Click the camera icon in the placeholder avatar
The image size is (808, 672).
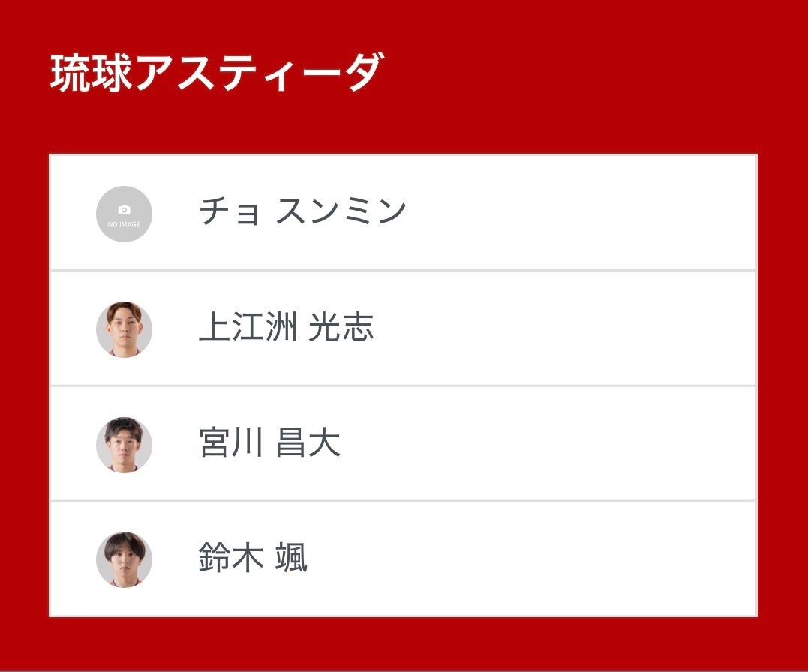[x=124, y=210]
